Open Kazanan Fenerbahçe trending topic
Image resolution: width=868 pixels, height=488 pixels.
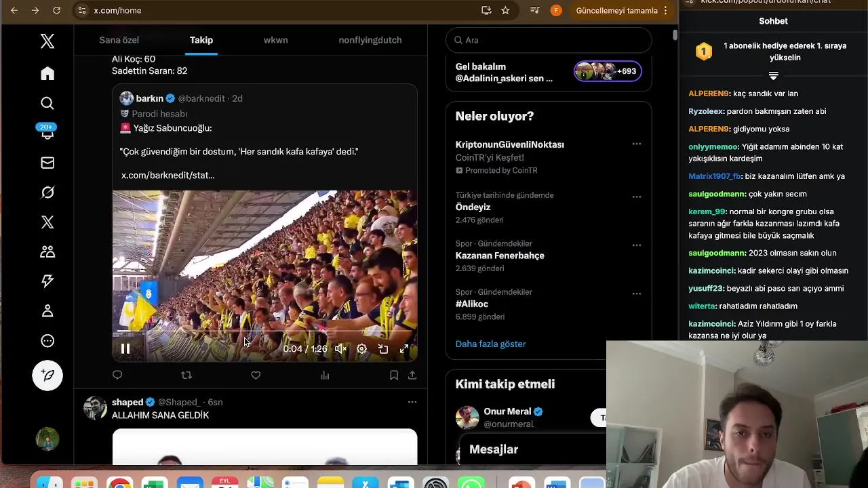click(500, 256)
